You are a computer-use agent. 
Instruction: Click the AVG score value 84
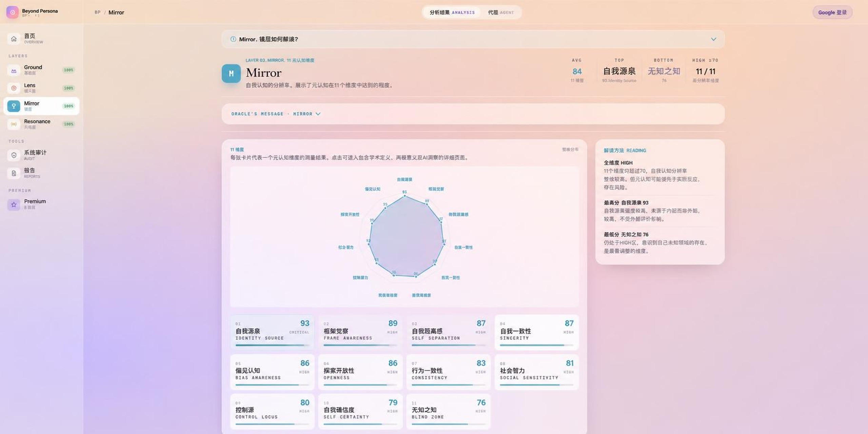pyautogui.click(x=577, y=71)
